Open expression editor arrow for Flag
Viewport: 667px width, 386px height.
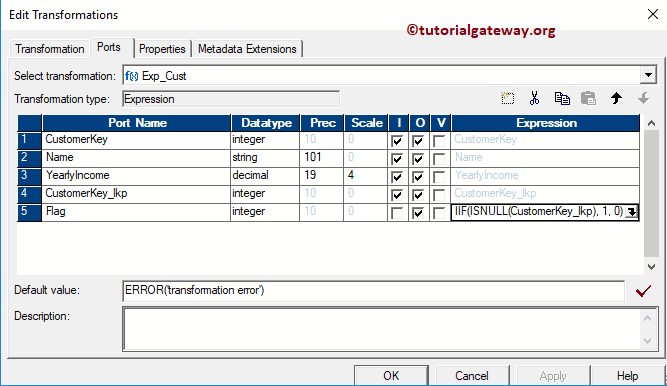tap(632, 212)
